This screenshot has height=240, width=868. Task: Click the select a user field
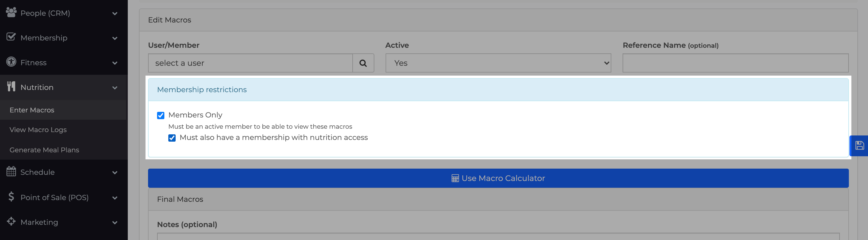(250, 63)
